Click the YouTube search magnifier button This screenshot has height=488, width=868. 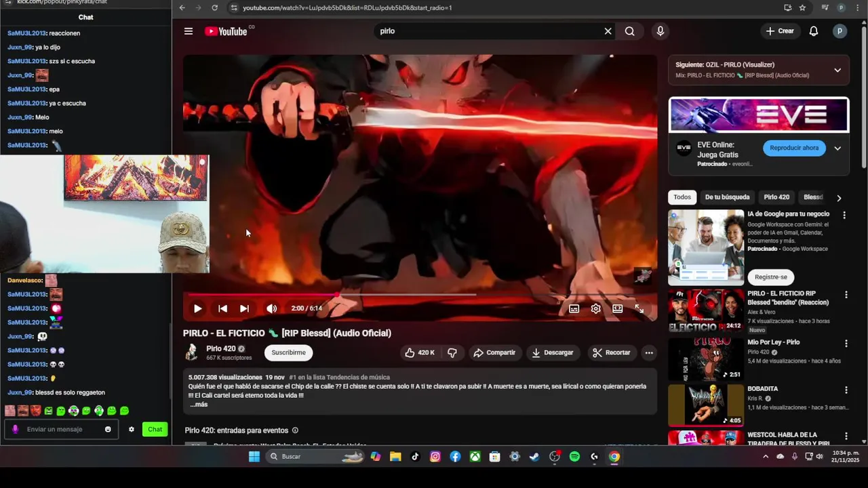coord(630,31)
